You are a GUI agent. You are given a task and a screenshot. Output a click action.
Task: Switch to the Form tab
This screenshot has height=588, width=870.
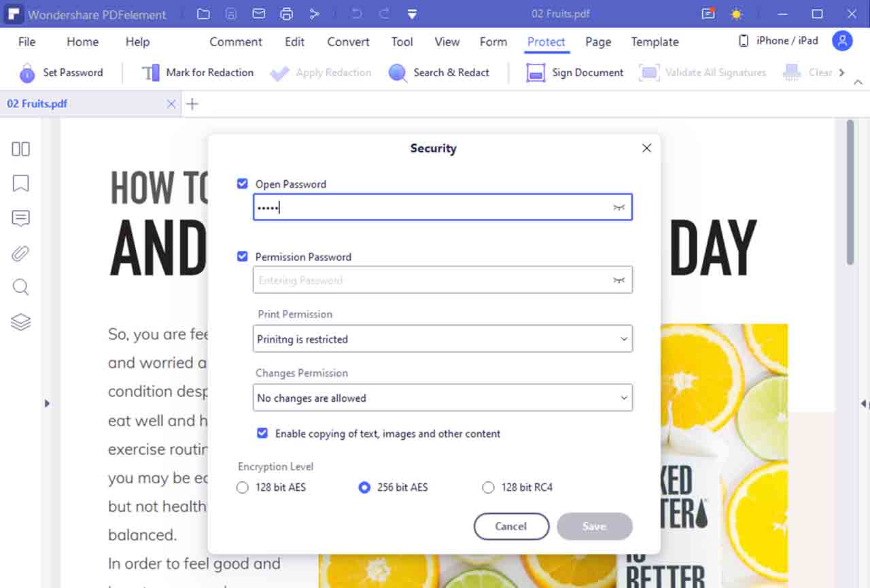(493, 41)
